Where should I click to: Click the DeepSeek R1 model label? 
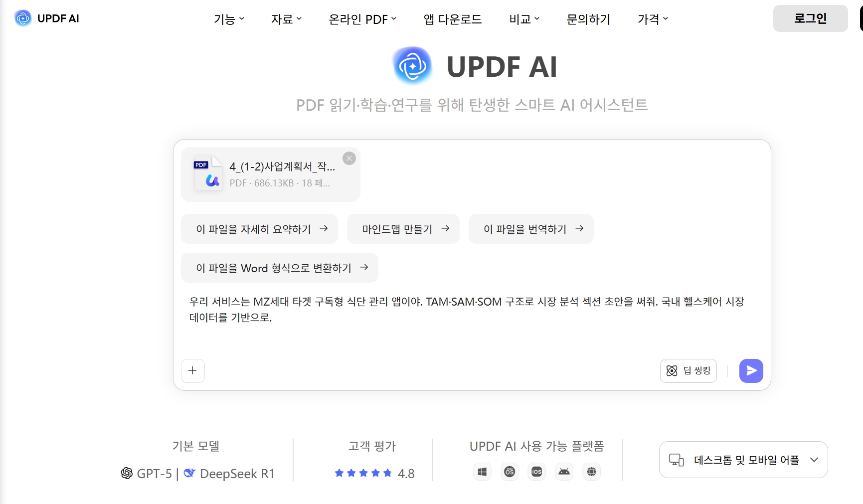[x=229, y=473]
